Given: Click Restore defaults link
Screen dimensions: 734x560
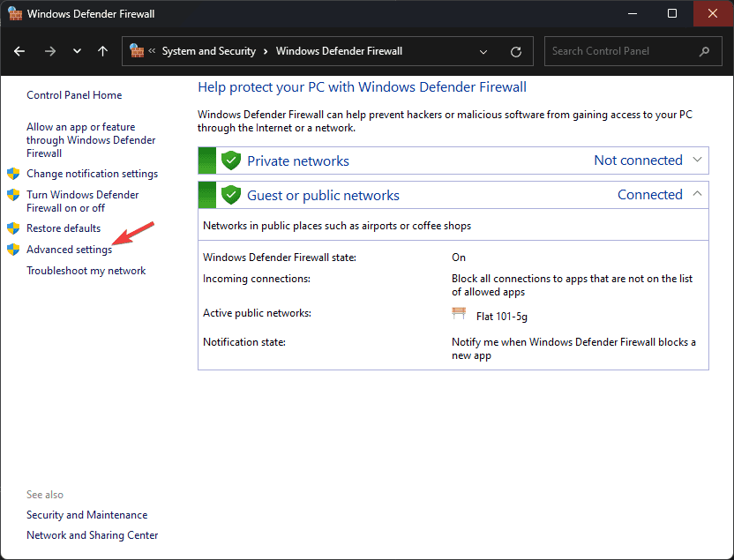Looking at the screenshot, I should click(64, 228).
